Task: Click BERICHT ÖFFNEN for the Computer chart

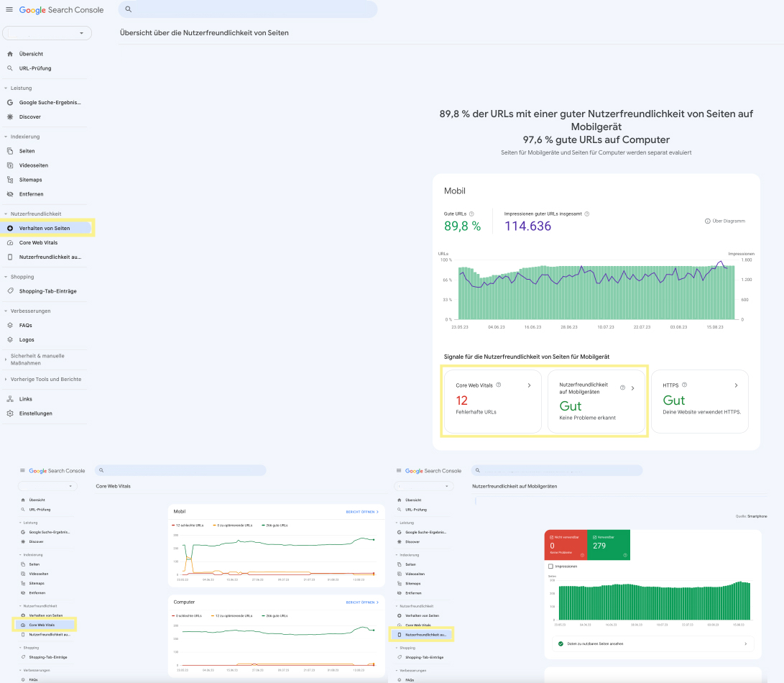Action: pyautogui.click(x=362, y=602)
